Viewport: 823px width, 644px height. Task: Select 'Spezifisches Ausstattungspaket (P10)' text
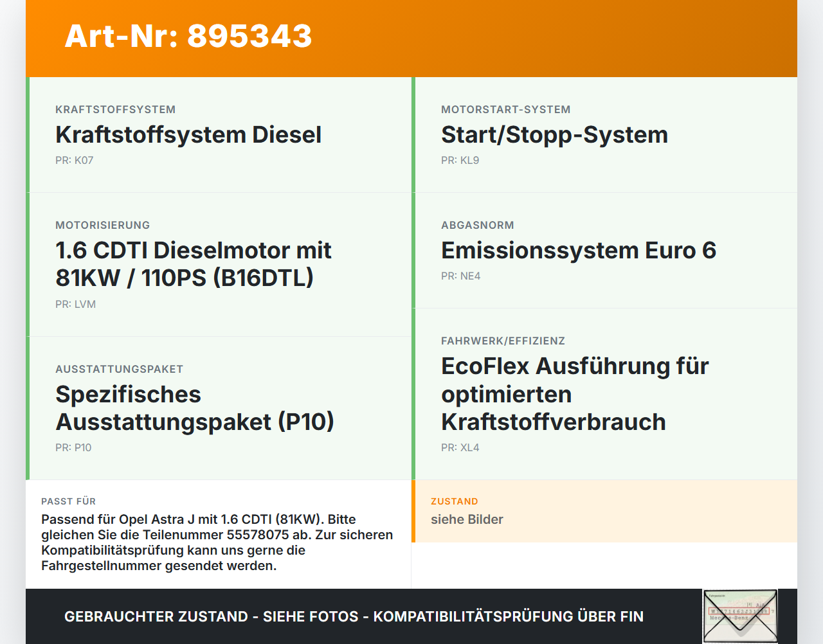195,408
